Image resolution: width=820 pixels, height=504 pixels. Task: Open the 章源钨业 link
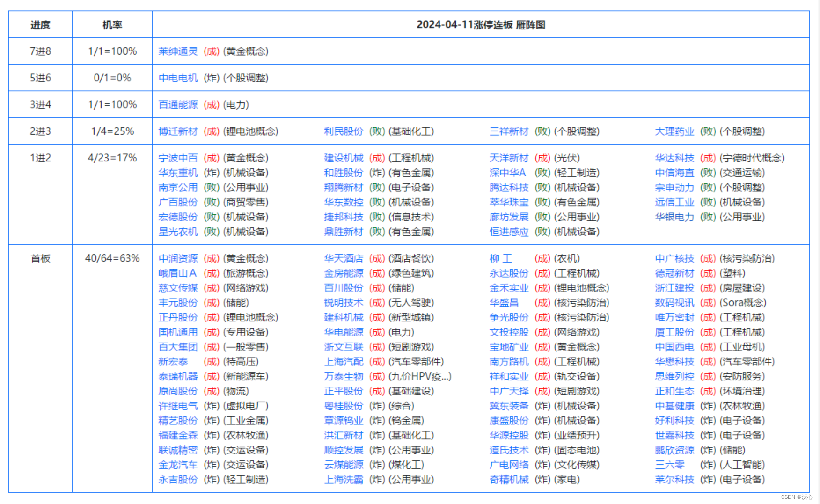point(344,421)
